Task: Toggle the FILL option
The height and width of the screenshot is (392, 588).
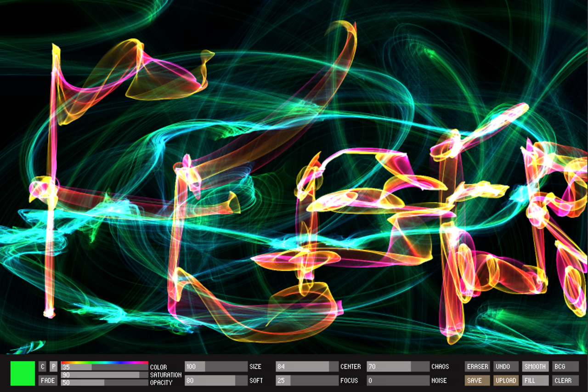Action: (535, 381)
